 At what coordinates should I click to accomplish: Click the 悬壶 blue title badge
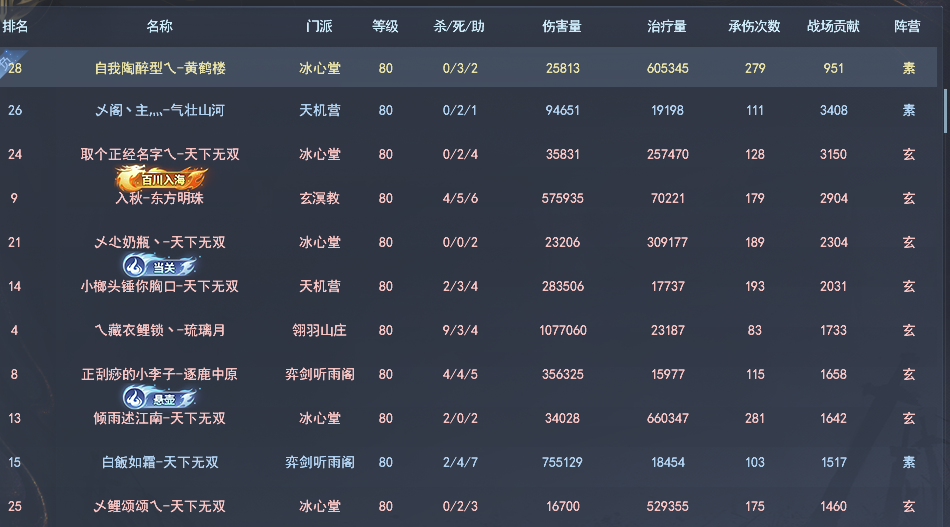160,398
